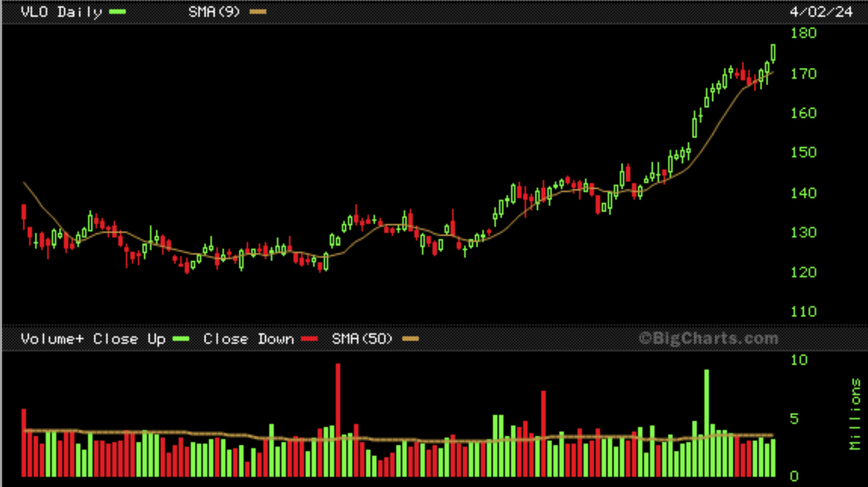Click the "VLO Daily" chart title
The width and height of the screenshot is (868, 487).
62,12
